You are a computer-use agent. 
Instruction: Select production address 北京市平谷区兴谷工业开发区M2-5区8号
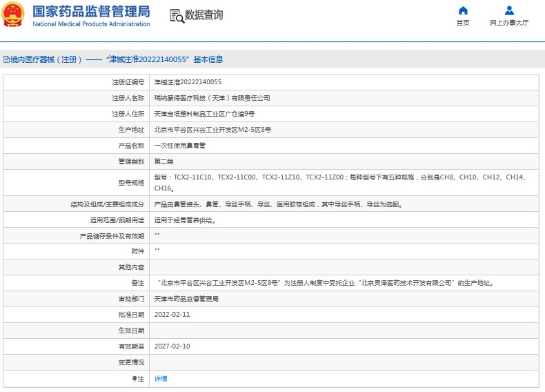coord(212,130)
